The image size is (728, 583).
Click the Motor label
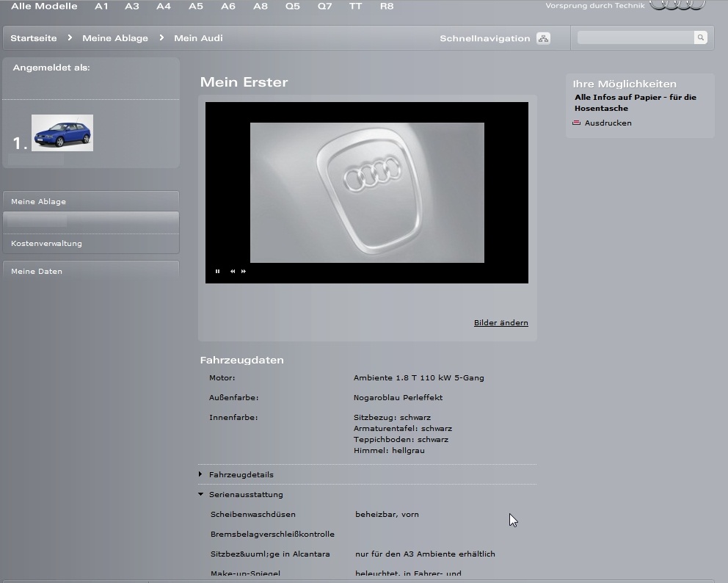tap(222, 377)
